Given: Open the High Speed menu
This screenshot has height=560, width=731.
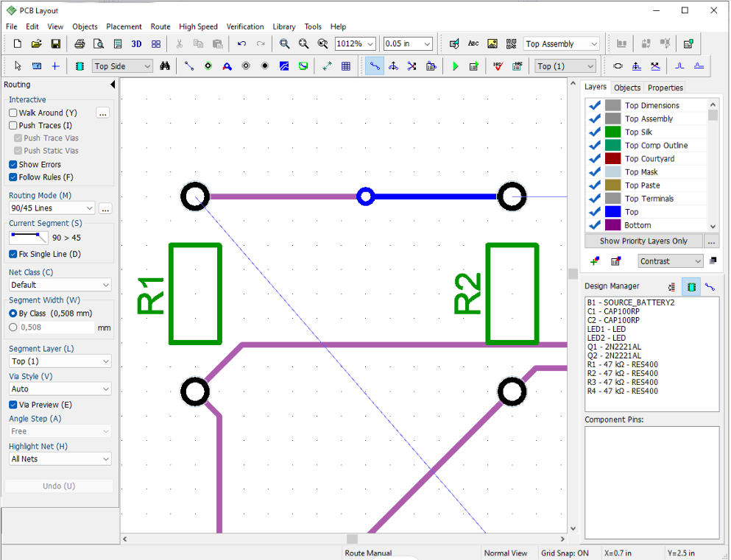Looking at the screenshot, I should 198,26.
